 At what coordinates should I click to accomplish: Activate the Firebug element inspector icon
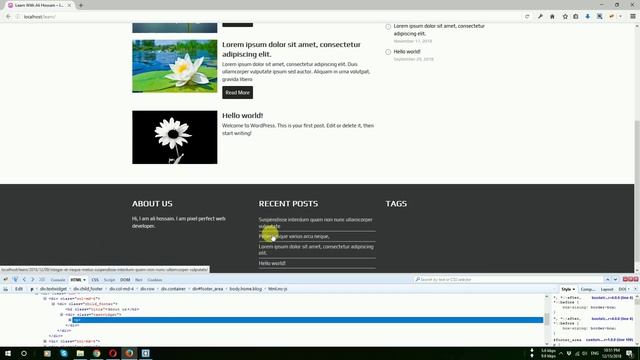(x=15, y=280)
